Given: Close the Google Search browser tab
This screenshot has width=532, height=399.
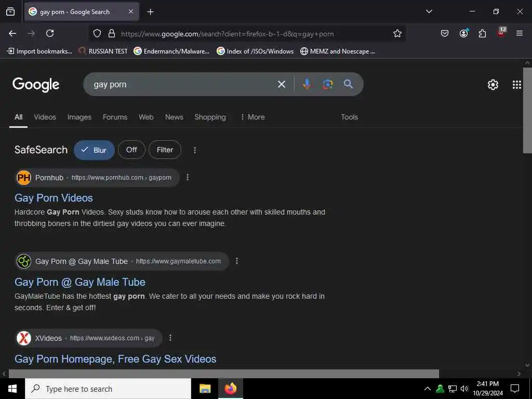Looking at the screenshot, I should tap(131, 12).
